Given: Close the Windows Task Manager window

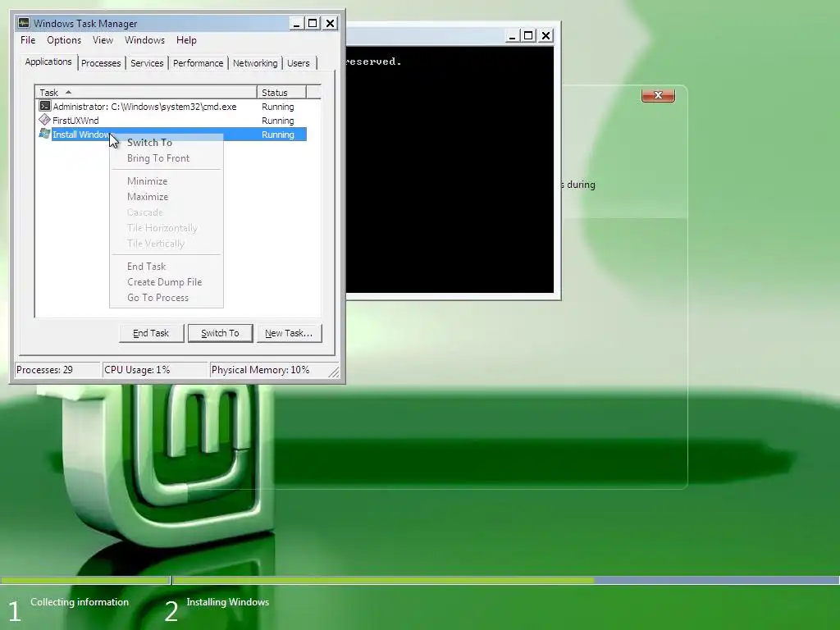Looking at the screenshot, I should click(x=331, y=23).
